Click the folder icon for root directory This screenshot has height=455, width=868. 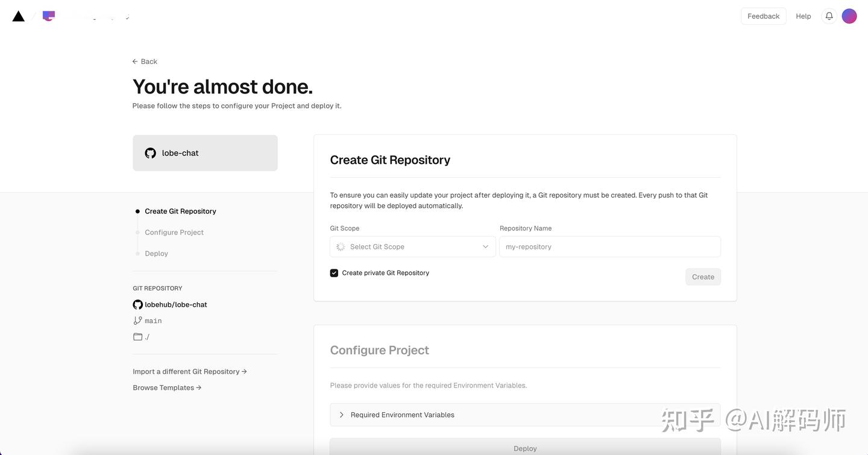pyautogui.click(x=137, y=337)
